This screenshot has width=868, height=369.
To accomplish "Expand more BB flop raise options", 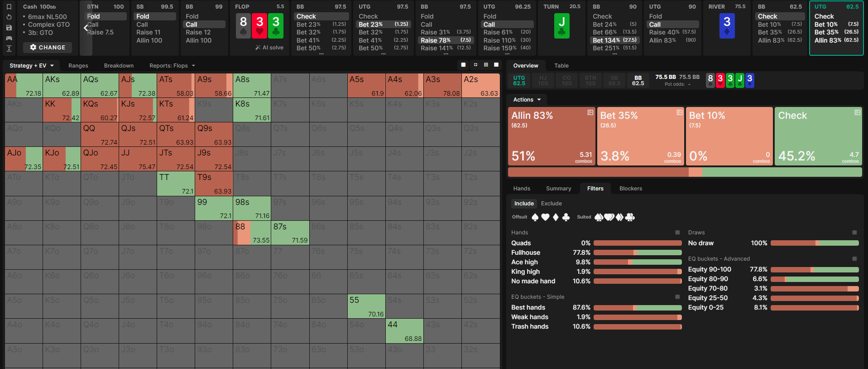I will click(446, 53).
